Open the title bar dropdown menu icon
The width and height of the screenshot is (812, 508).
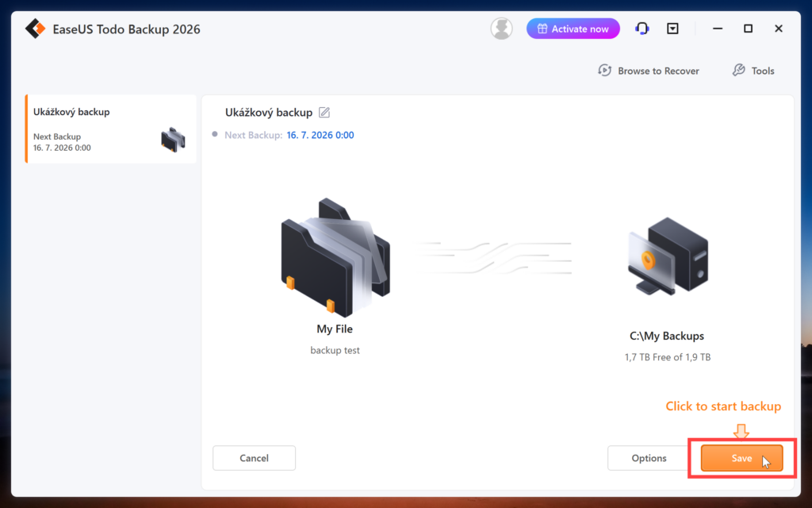pos(672,29)
